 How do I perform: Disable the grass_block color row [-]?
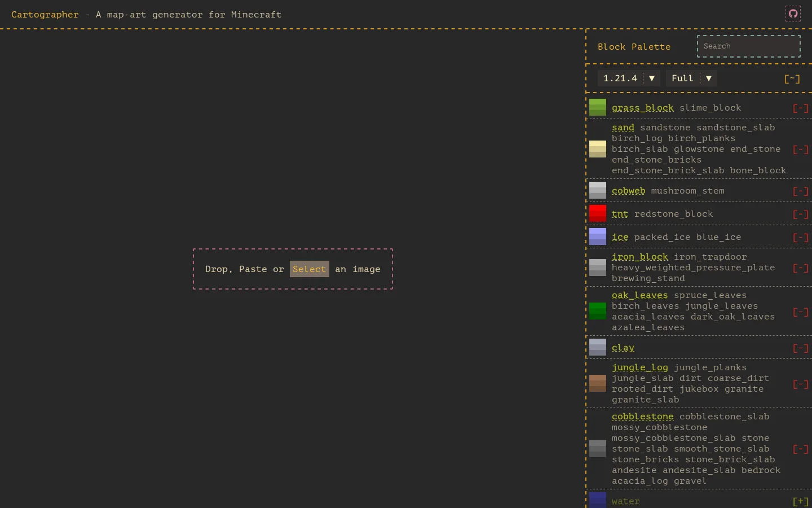tap(801, 108)
